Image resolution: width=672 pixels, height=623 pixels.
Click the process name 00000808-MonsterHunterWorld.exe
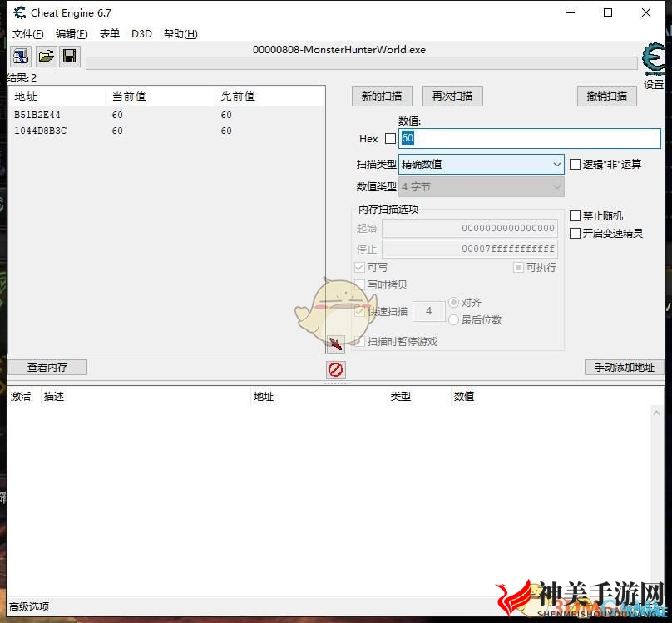339,50
